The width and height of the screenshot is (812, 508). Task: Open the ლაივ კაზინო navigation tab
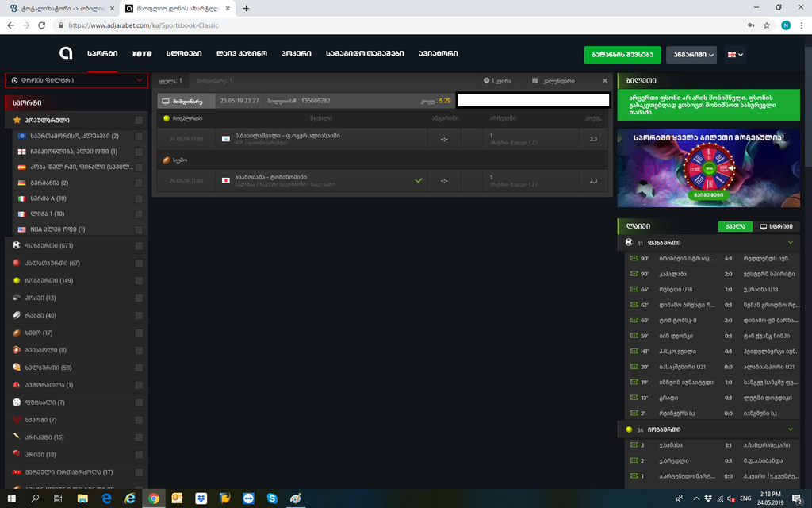click(x=242, y=53)
